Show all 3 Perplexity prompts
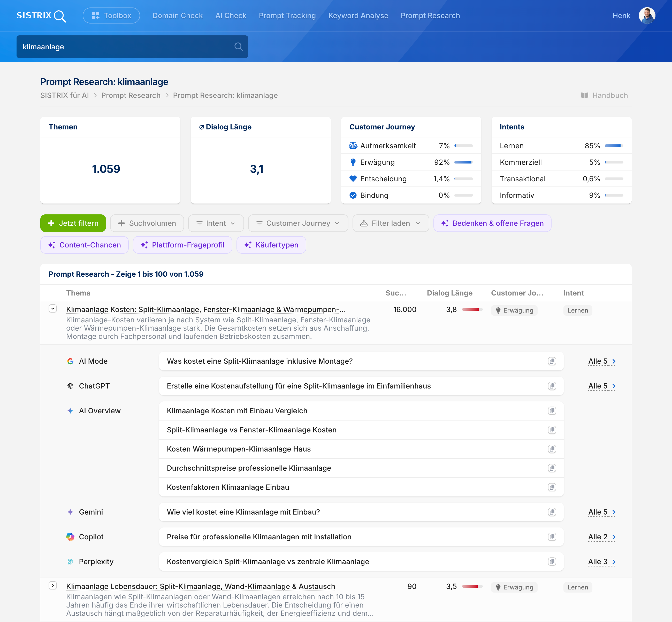672x622 pixels. 602,561
